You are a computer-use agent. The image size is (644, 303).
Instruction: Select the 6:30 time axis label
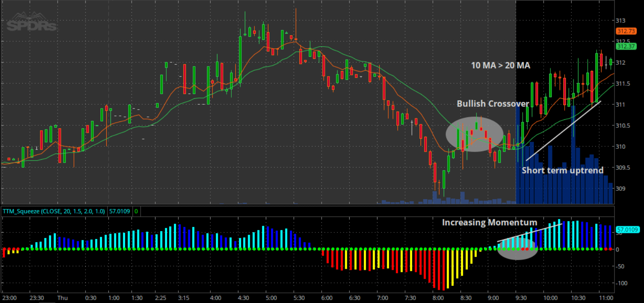(x=354, y=298)
